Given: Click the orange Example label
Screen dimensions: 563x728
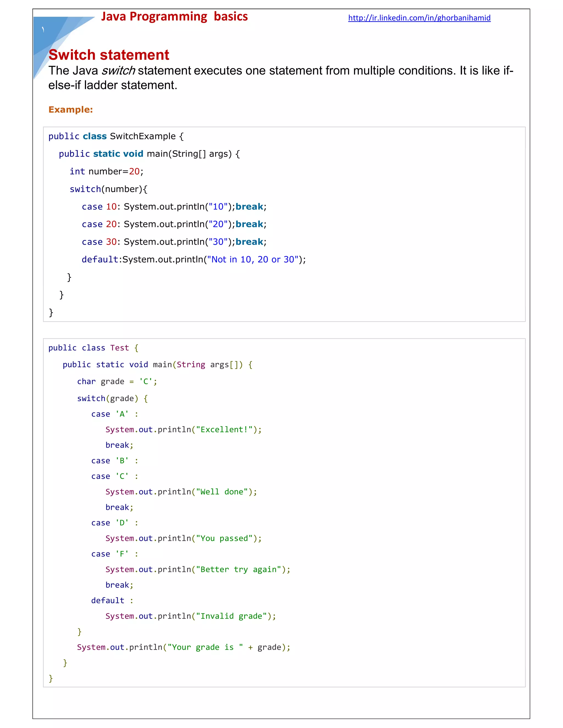Looking at the screenshot, I should click(x=70, y=110).
